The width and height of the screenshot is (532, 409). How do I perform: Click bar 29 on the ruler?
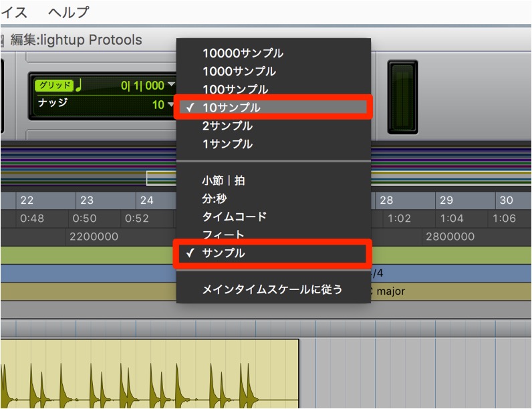coord(446,200)
